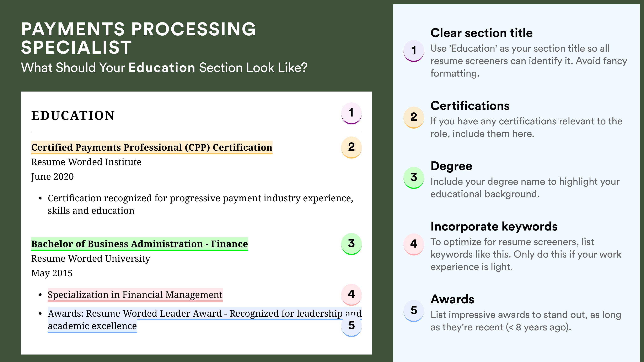Click the EDUCATION section heading
The height and width of the screenshot is (362, 644).
coord(73,115)
